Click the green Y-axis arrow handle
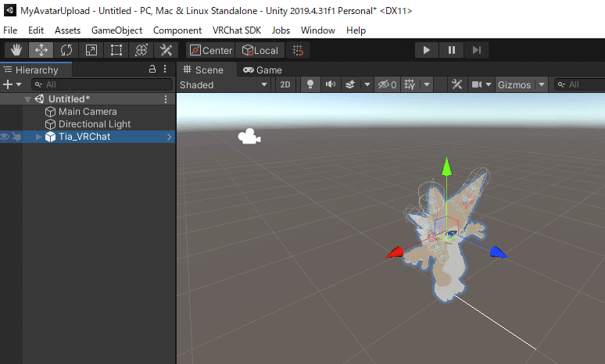 [x=446, y=166]
